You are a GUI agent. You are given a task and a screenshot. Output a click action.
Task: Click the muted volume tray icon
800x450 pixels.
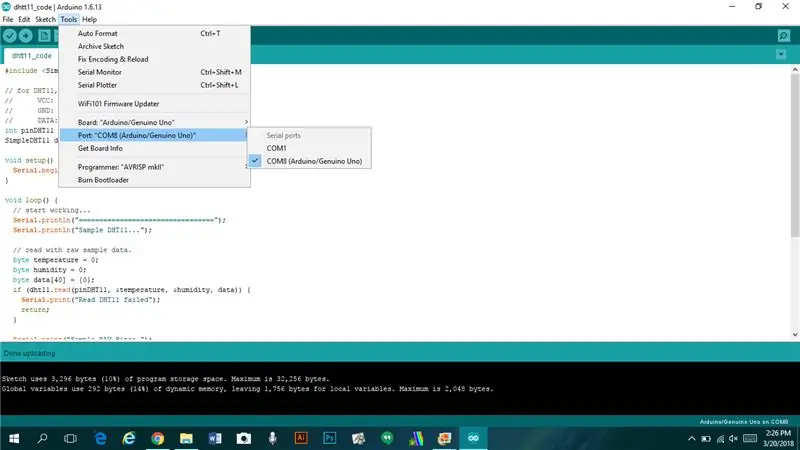click(x=734, y=438)
